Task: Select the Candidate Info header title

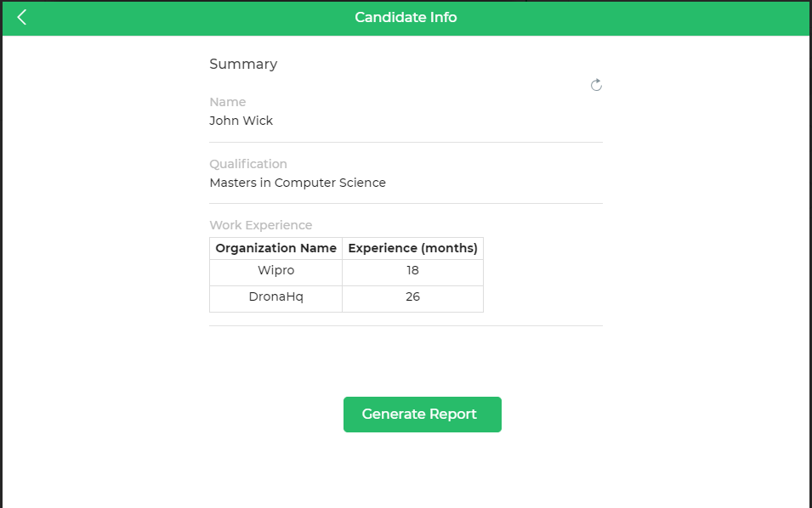Action: pos(406,17)
